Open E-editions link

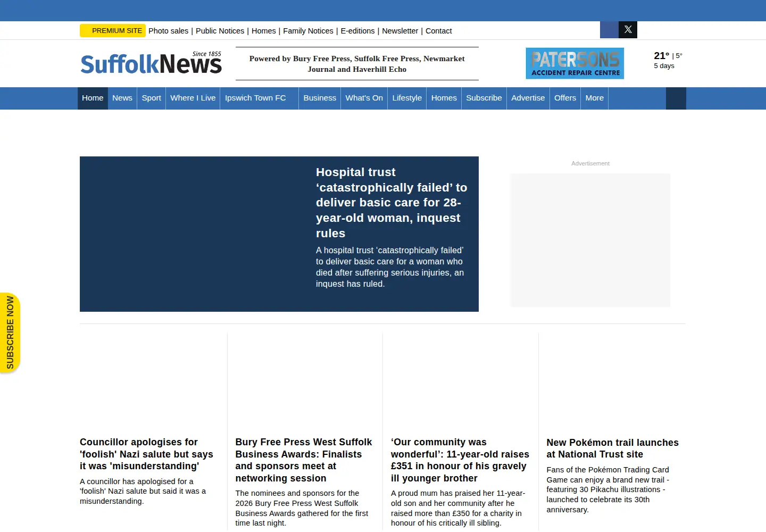pyautogui.click(x=357, y=31)
